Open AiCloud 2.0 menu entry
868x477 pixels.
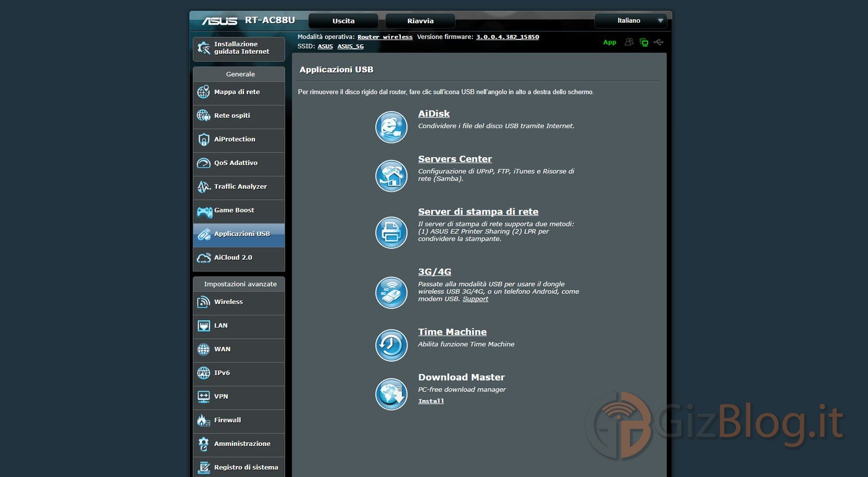click(239, 258)
